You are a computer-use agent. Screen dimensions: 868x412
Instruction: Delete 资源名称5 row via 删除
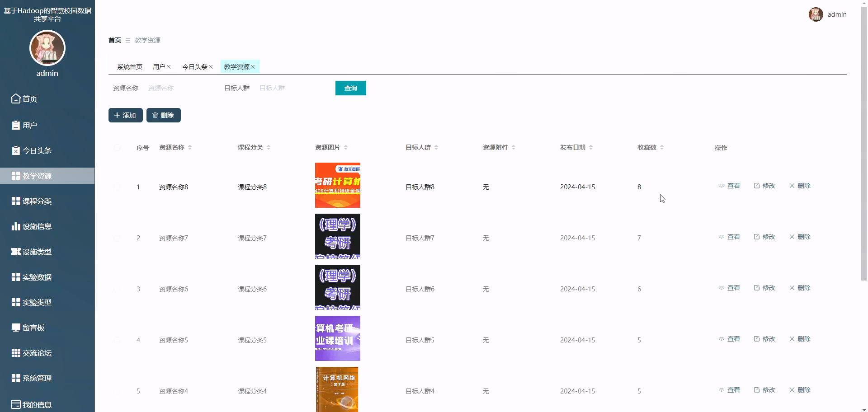click(x=800, y=339)
